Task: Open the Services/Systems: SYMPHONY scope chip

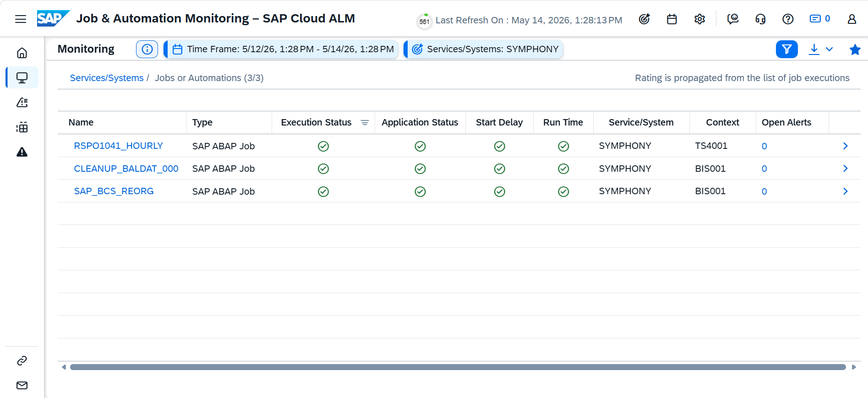Action: (x=484, y=49)
